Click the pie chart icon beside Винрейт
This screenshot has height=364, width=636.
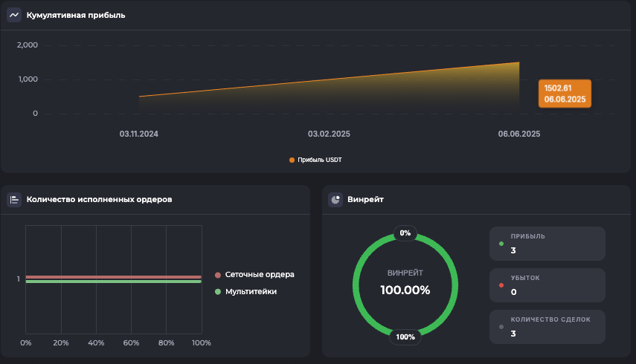tap(335, 199)
